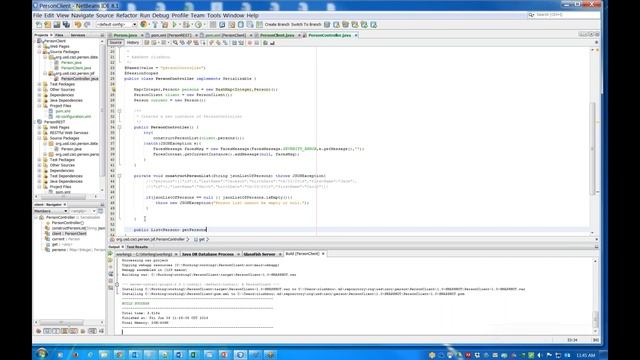Viewport: 640px width, 360px height.
Task: Click the Switch To Branch button
Action: 306,24
